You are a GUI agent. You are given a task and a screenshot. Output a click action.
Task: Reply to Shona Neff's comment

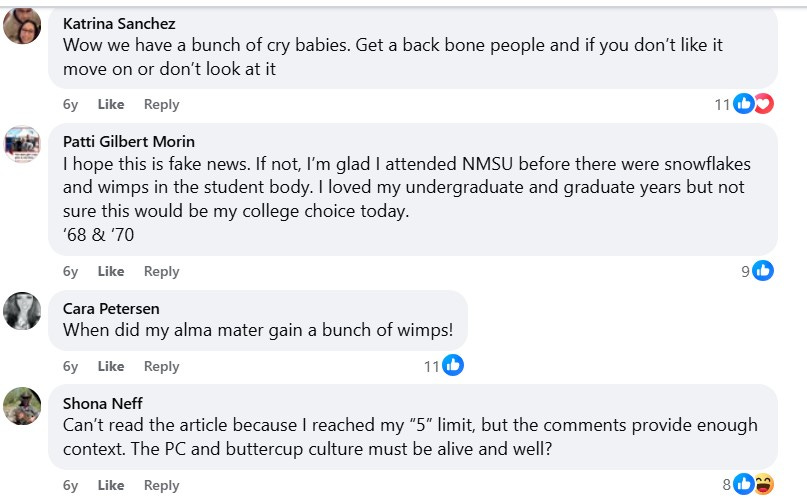161,485
